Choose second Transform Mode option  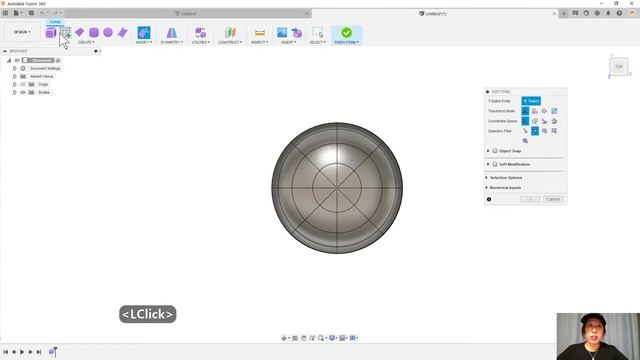[535, 111]
